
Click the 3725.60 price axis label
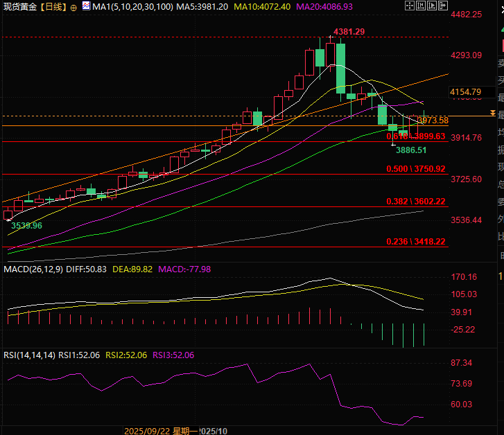(x=467, y=179)
